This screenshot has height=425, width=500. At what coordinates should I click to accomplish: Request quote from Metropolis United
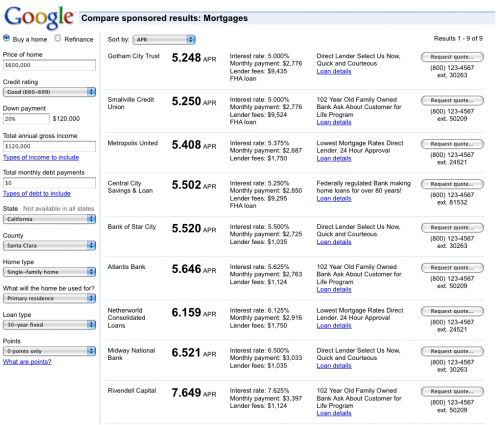click(x=452, y=144)
